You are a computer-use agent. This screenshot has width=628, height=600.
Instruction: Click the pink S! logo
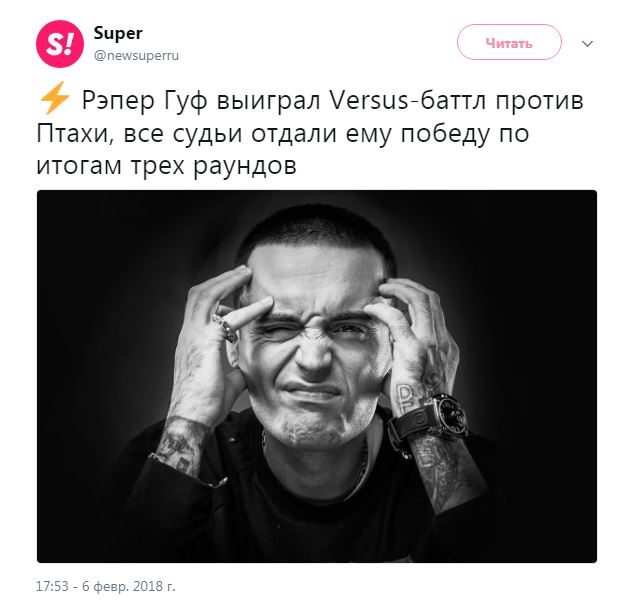[x=60, y=44]
